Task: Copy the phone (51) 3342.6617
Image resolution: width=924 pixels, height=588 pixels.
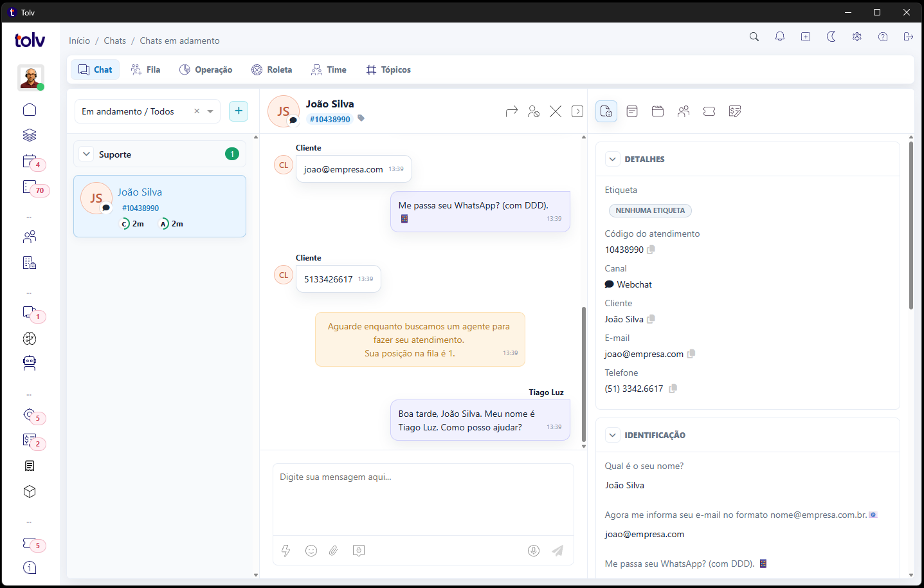Action: coord(673,389)
